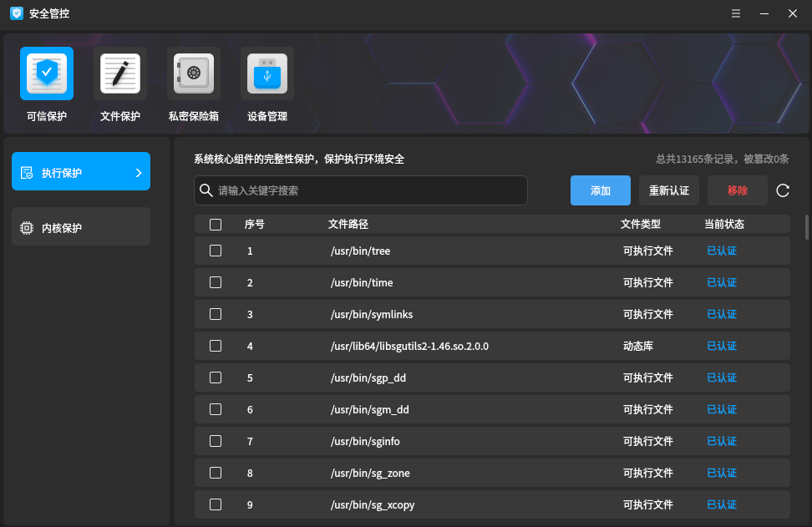Open the 文件保护 notepad icon

point(120,73)
